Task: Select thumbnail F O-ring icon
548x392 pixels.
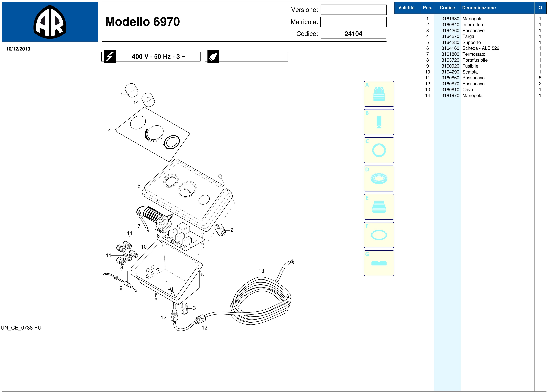Action: pyautogui.click(x=379, y=235)
